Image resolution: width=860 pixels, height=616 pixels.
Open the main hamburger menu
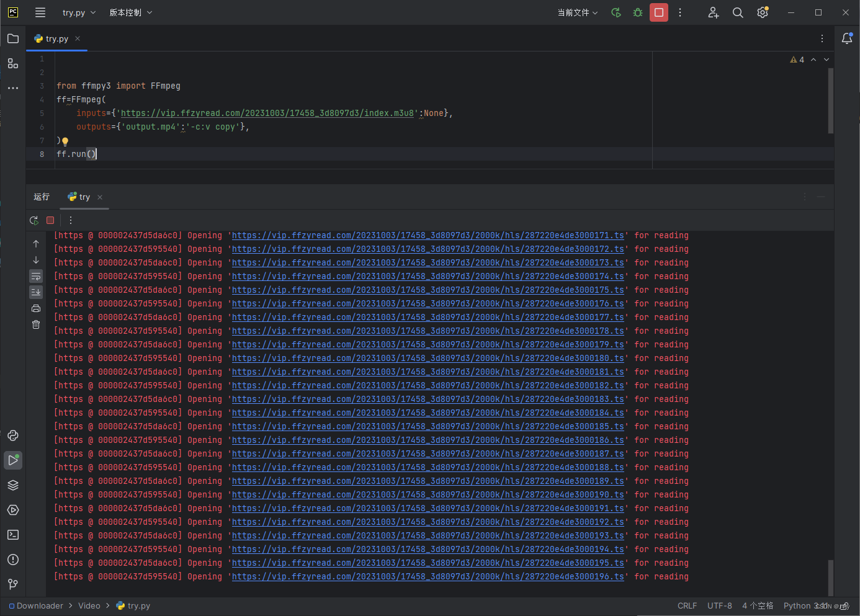40,12
